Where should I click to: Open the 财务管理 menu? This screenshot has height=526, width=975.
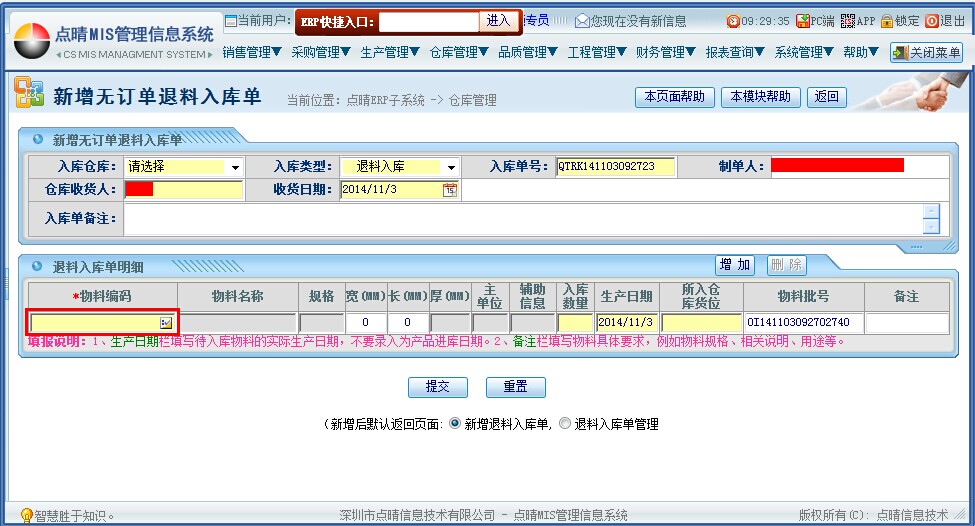click(666, 53)
